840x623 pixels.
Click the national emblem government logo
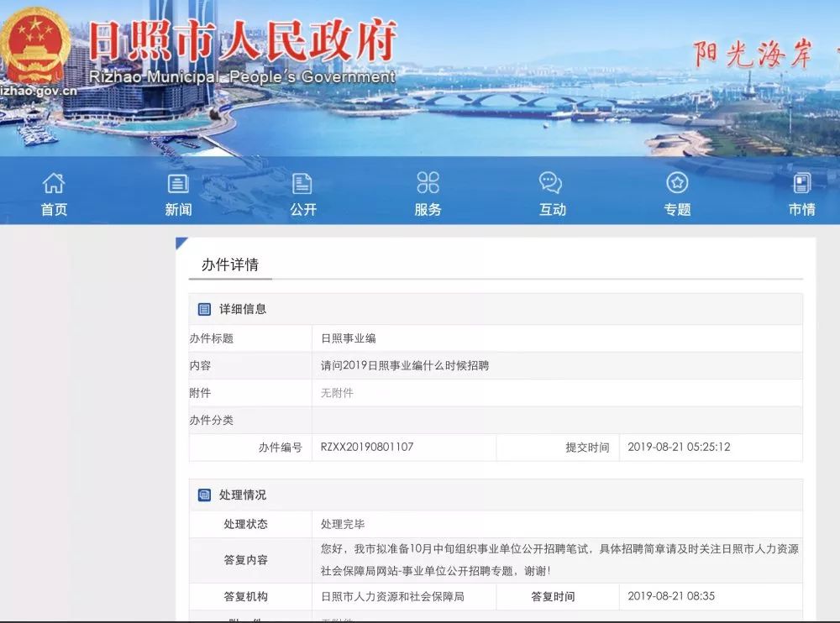pos(35,46)
